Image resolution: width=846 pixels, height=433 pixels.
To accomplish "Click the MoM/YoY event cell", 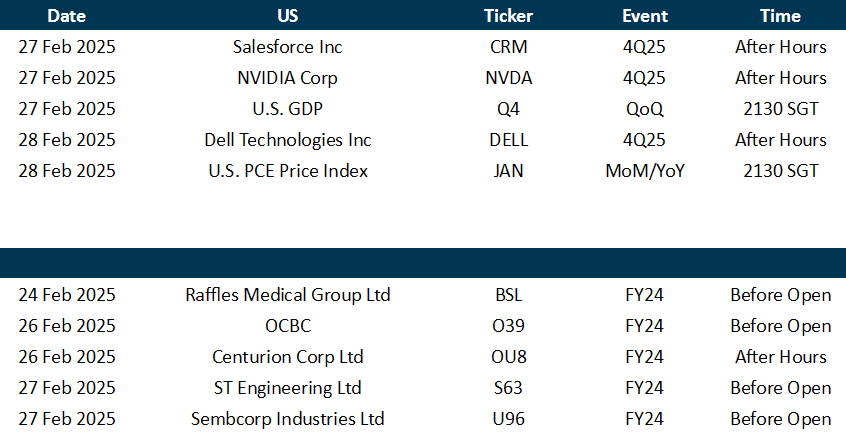I will (645, 171).
